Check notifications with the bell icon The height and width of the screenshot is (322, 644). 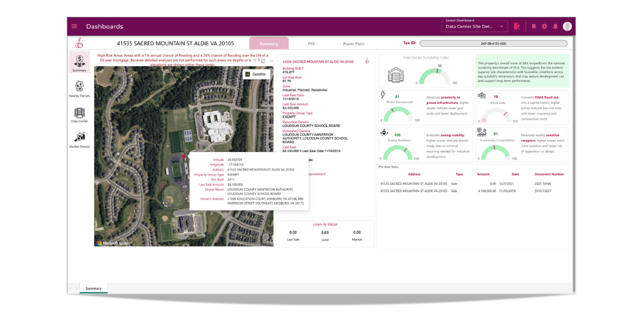555,26
